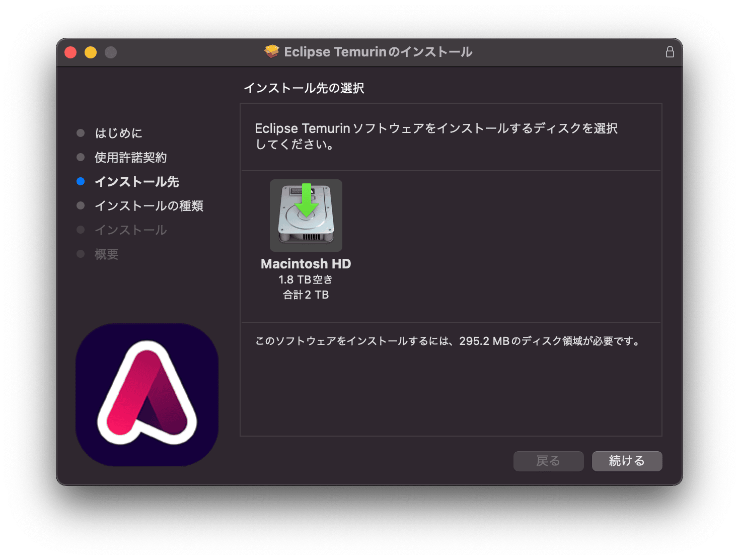
Task: Click the はじめに step indicator dot
Action: (81, 133)
